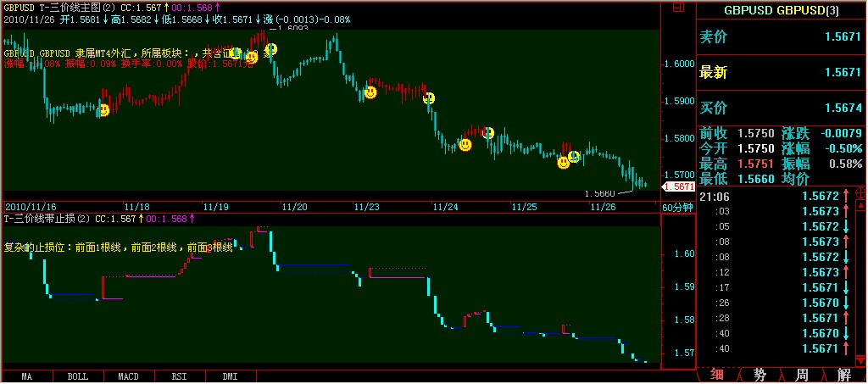
Task: Open the 势 trend tab
Action: 760,376
